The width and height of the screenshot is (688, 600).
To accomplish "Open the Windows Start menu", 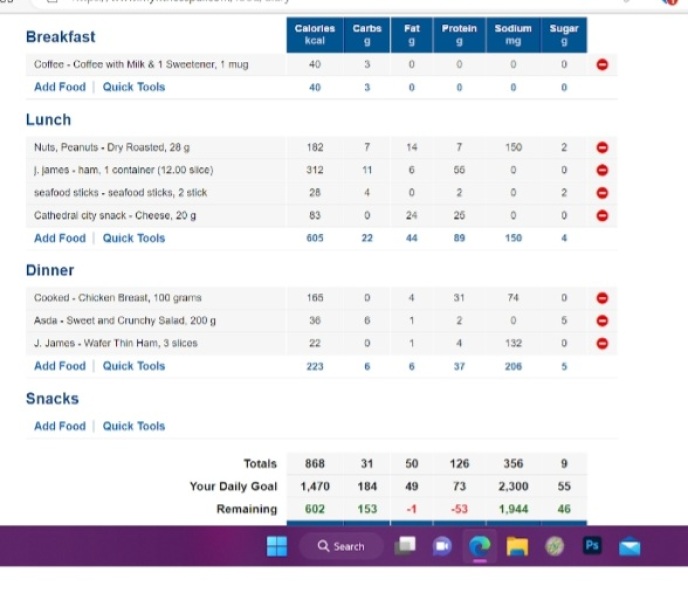I will (x=277, y=546).
